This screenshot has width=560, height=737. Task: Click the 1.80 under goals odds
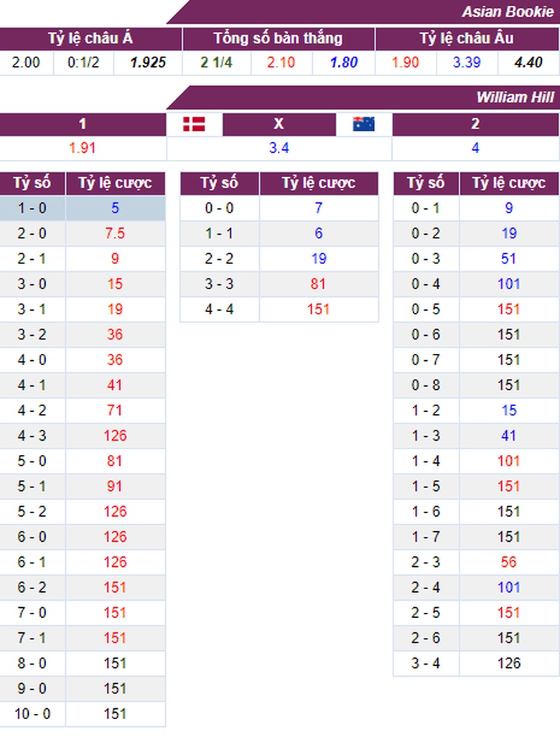343,62
